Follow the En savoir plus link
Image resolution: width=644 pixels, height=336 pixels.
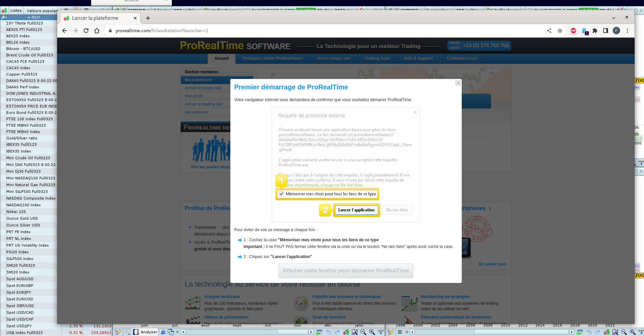point(493,264)
